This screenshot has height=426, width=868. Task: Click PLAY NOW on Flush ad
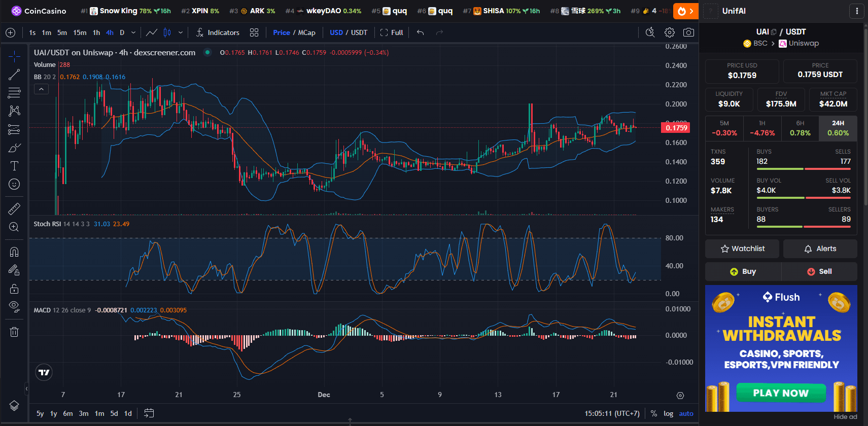click(781, 393)
